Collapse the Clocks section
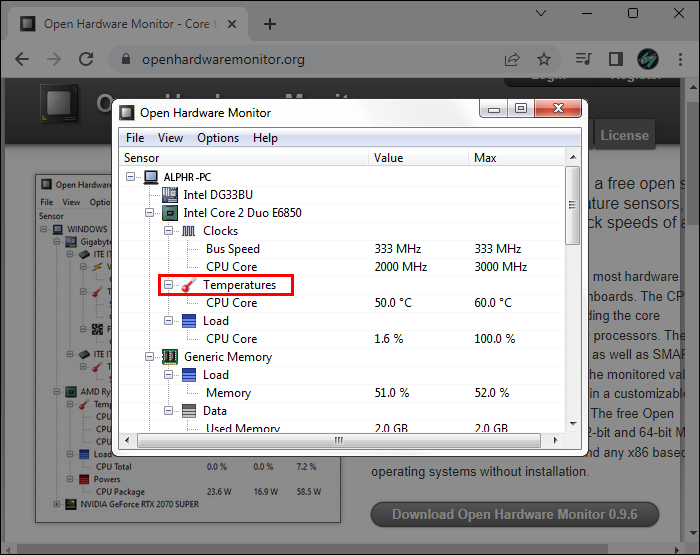This screenshot has width=700, height=555. coord(168,231)
